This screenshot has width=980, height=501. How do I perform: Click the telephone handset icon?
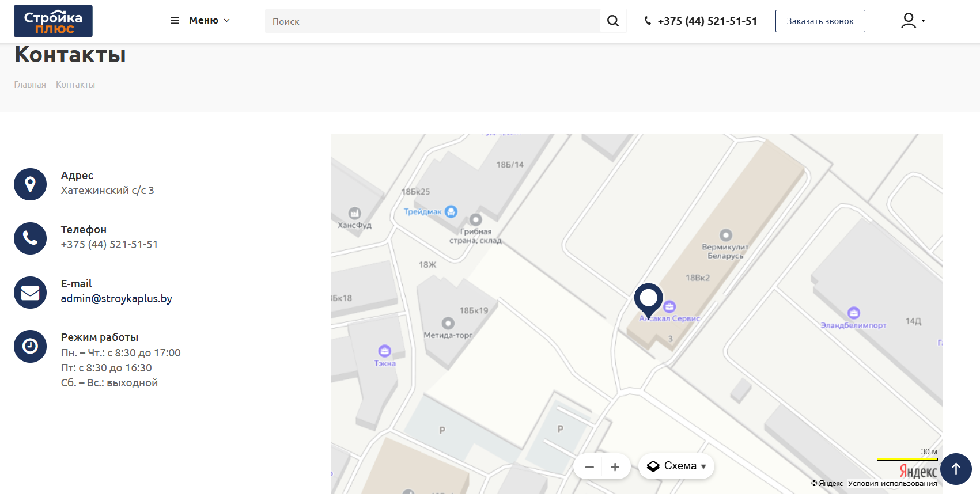click(x=30, y=238)
